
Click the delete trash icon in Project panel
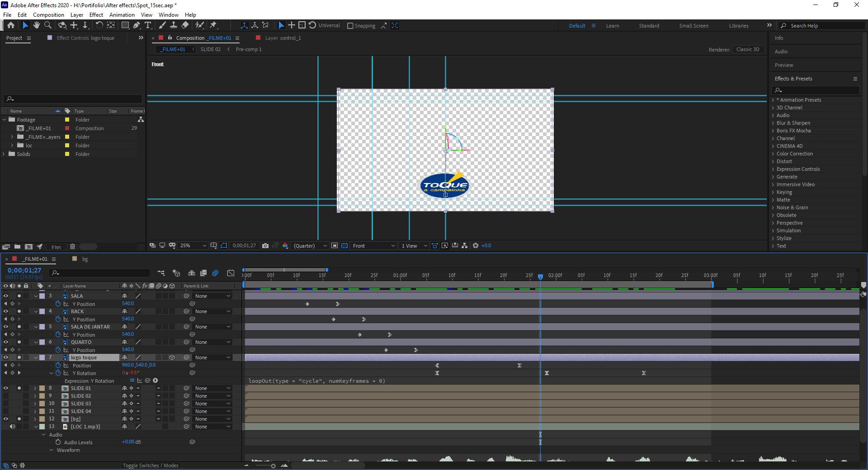pos(72,247)
